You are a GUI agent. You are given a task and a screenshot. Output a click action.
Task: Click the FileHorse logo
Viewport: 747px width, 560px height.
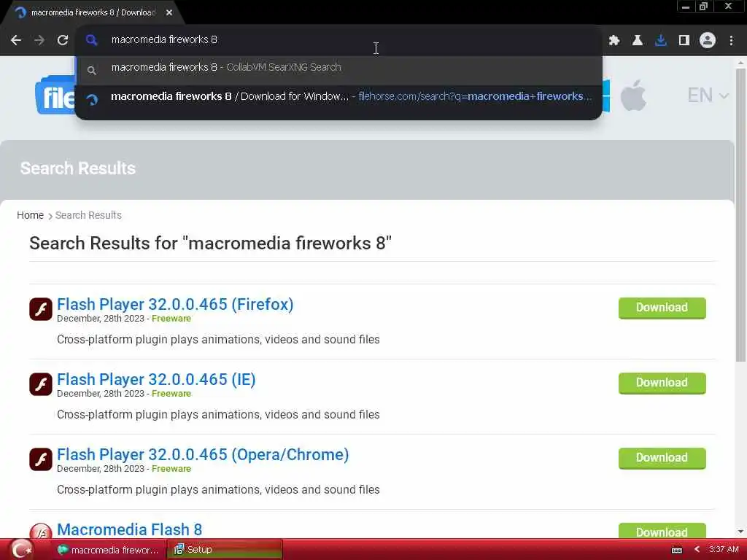55,96
